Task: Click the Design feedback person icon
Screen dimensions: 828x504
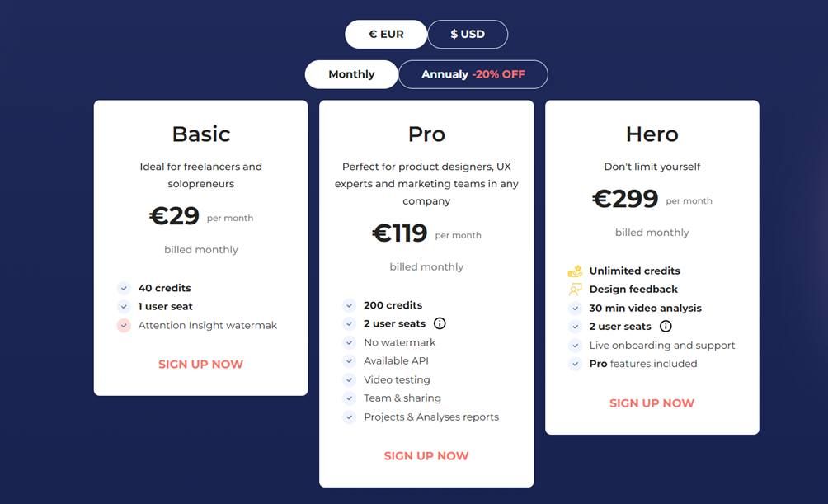Action: click(x=575, y=290)
